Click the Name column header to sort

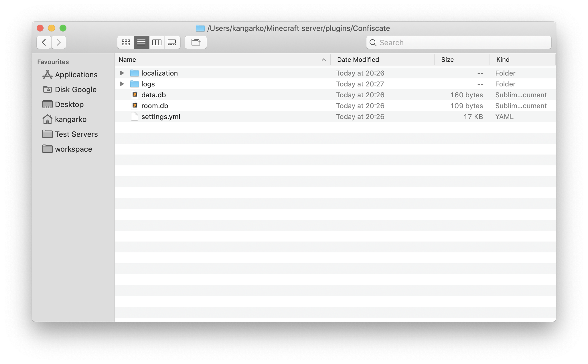click(x=127, y=59)
